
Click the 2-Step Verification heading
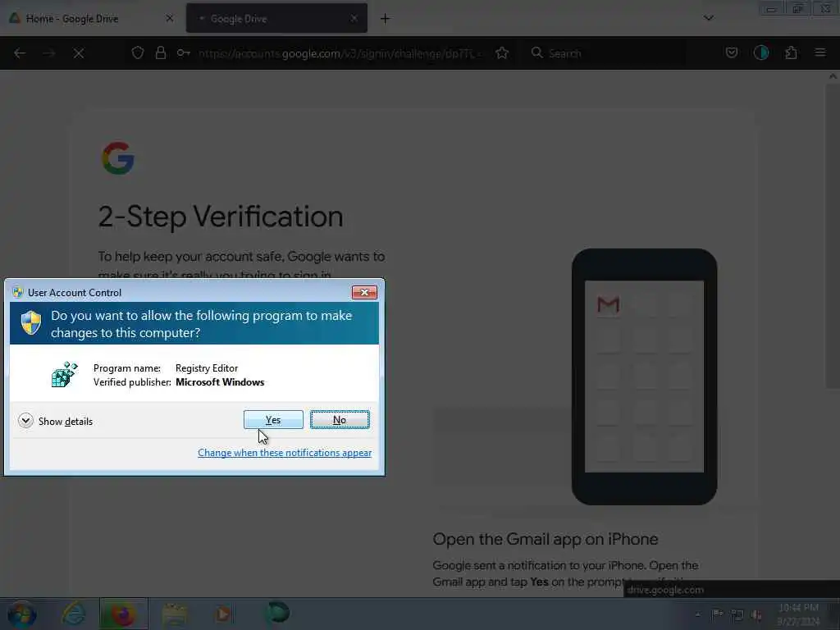[x=221, y=217]
